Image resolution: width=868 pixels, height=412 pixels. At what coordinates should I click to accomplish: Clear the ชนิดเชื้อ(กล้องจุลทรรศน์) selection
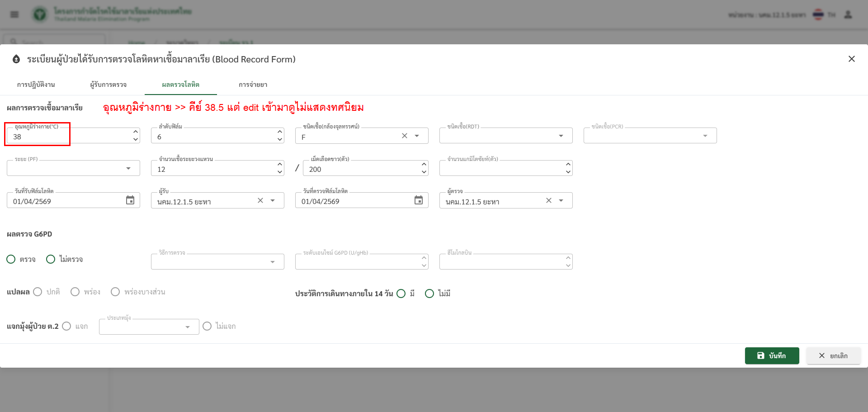click(x=405, y=136)
